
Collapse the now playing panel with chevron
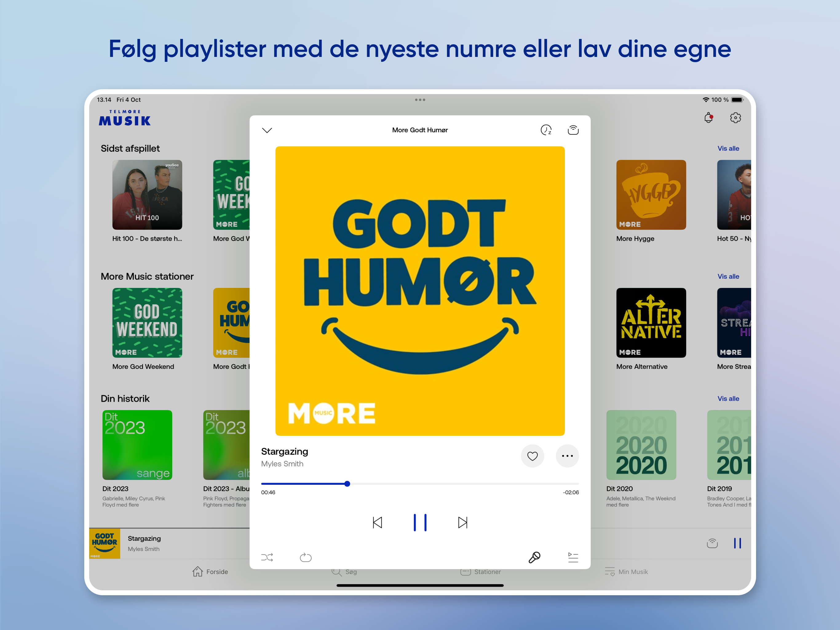point(267,130)
